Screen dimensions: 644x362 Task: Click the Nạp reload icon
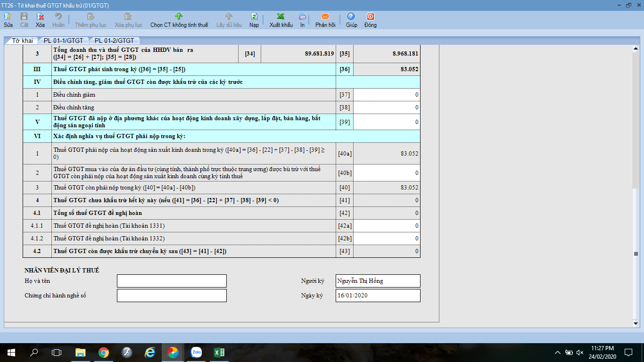point(254,16)
